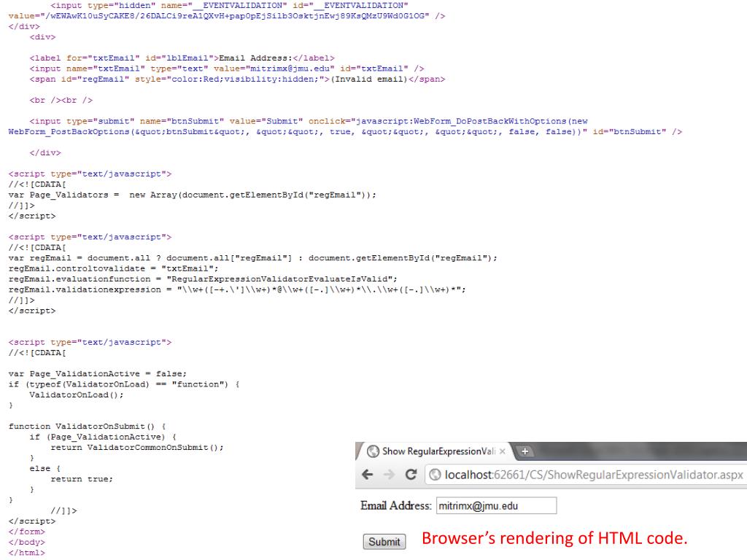Click the 'WebForm_PostBackOptions' continuation line
The width and height of the screenshot is (747, 560).
345,132
